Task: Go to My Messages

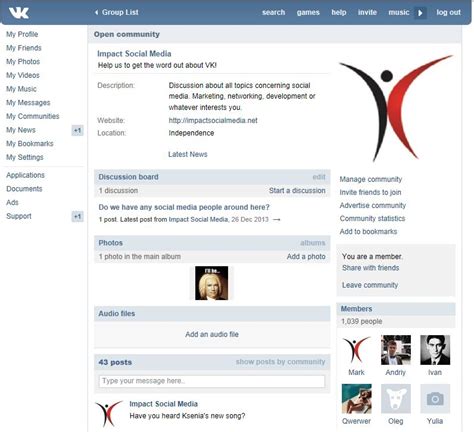Action: coord(28,103)
